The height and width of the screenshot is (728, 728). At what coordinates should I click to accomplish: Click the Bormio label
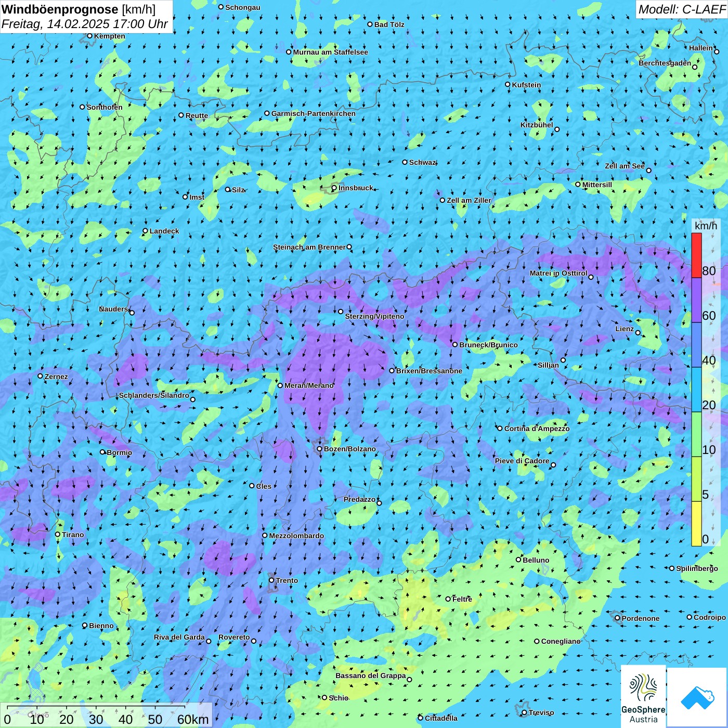(x=119, y=452)
